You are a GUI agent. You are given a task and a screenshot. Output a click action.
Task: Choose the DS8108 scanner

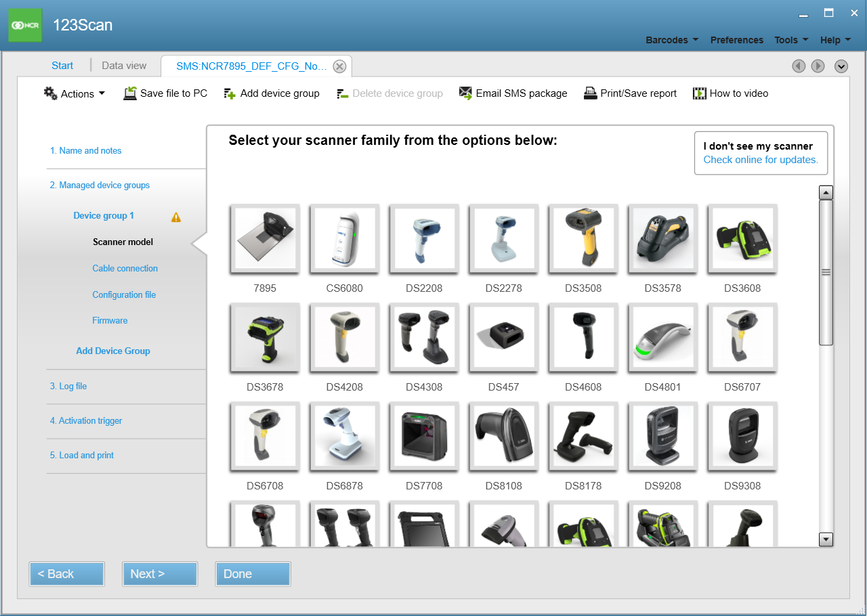click(503, 437)
